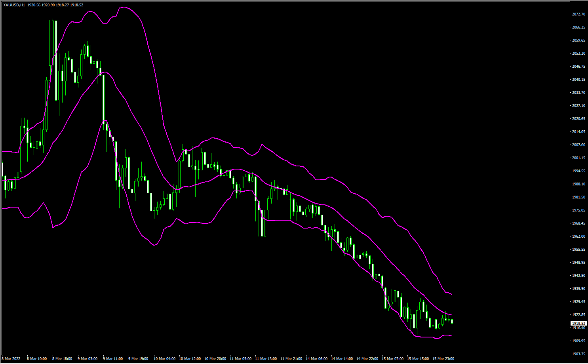Viewport: 588px width, 364px height.
Task: Select the most recent candlestick at right edge
Action: (452, 321)
